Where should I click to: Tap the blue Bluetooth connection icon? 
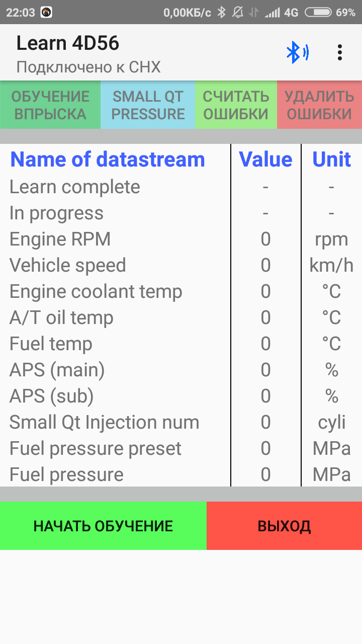click(x=297, y=52)
